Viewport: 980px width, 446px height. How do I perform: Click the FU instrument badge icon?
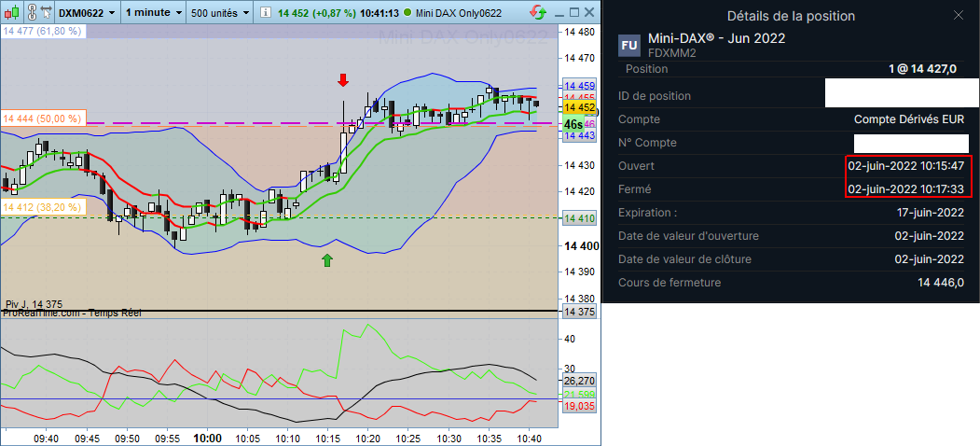click(x=628, y=46)
